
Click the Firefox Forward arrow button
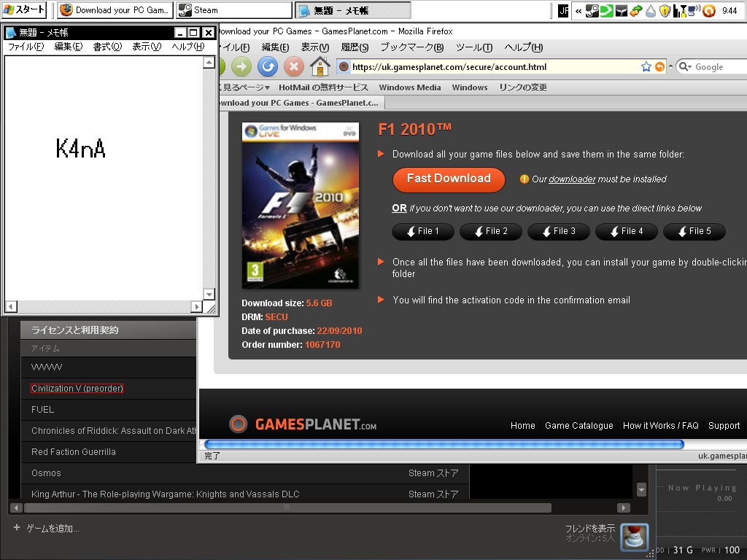click(x=241, y=66)
